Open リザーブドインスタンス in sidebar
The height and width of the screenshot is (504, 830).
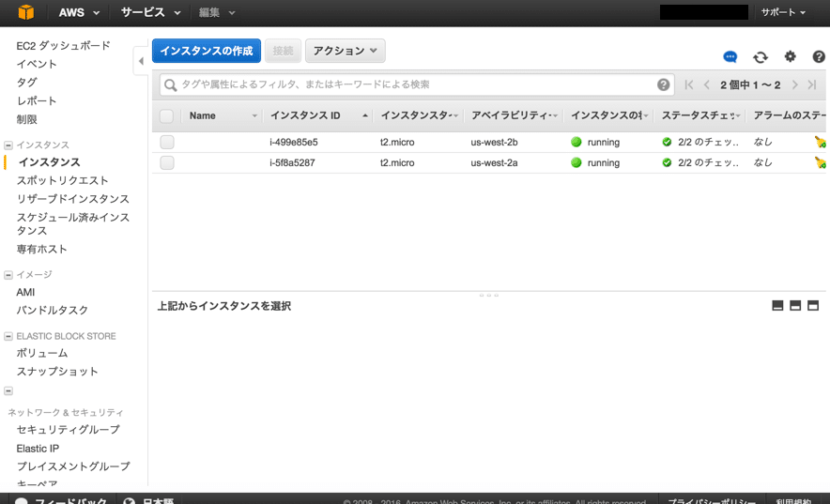tap(73, 199)
